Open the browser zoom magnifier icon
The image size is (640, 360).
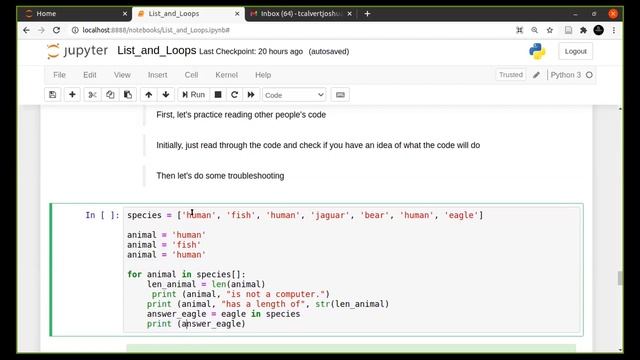(x=534, y=30)
